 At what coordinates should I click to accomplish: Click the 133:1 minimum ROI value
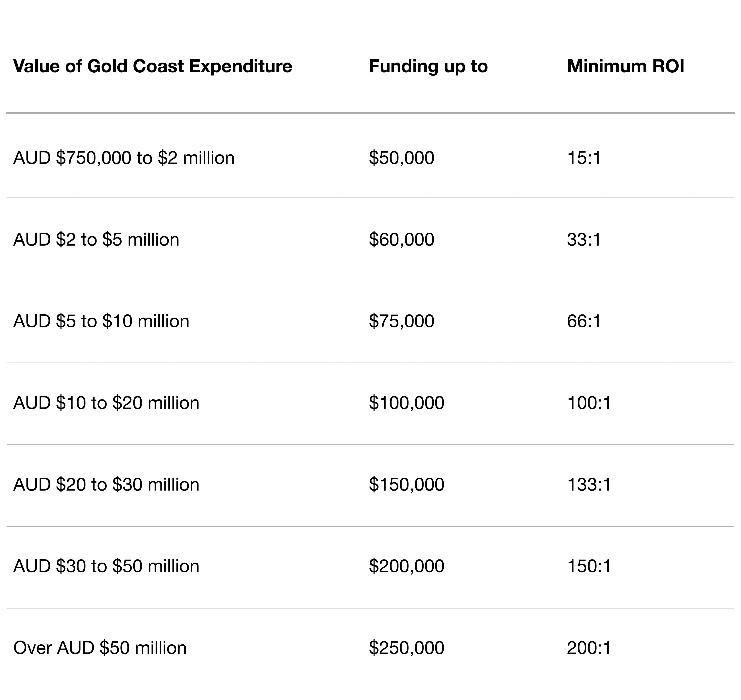(589, 485)
